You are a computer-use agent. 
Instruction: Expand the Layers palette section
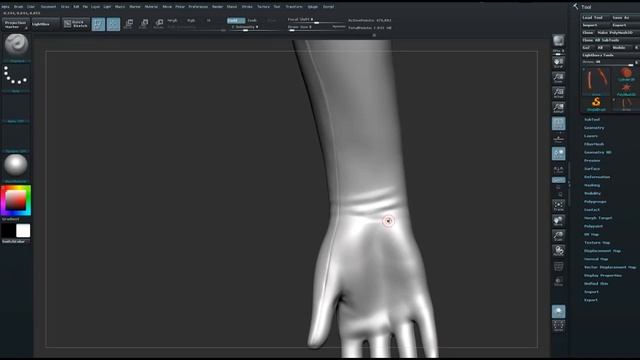(591, 136)
